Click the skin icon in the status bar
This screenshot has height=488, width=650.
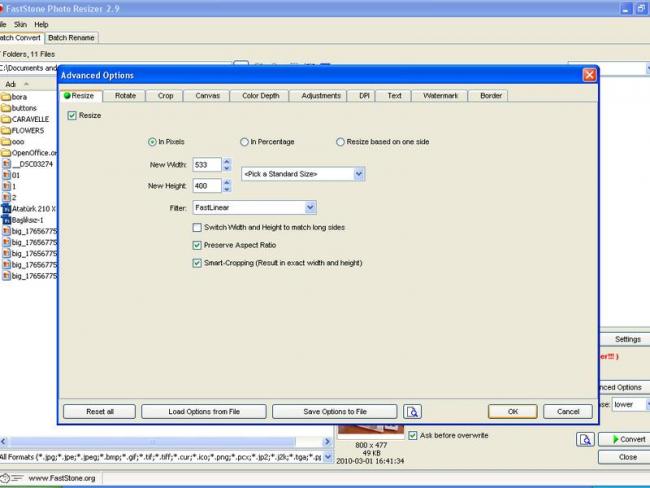pyautogui.click(x=12, y=478)
